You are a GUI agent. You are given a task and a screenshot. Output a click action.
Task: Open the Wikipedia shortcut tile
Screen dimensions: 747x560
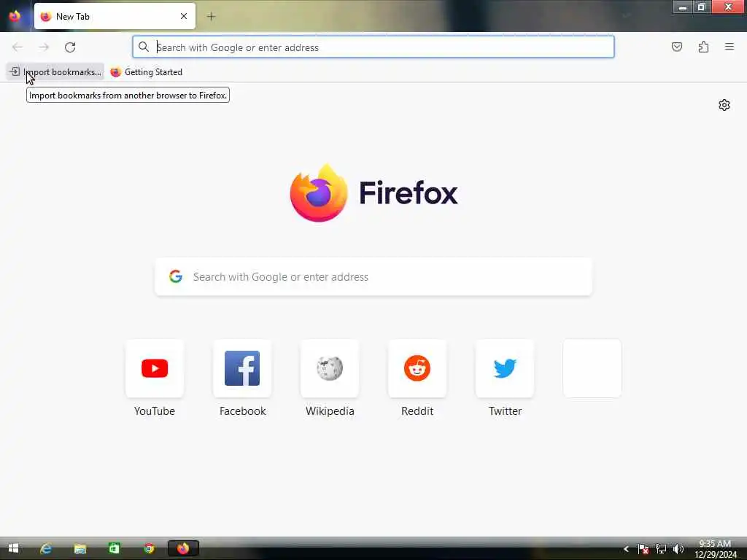(330, 368)
